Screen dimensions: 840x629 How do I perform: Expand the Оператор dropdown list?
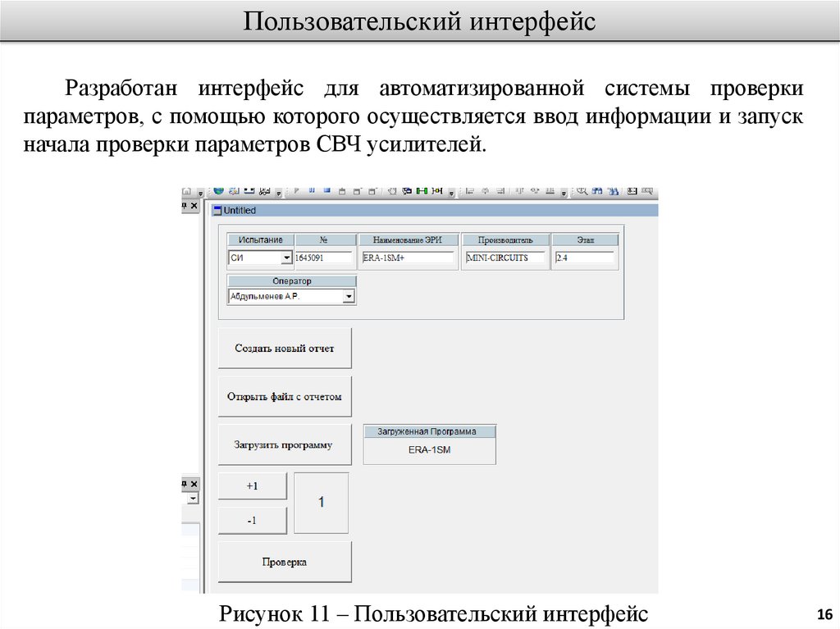[349, 297]
